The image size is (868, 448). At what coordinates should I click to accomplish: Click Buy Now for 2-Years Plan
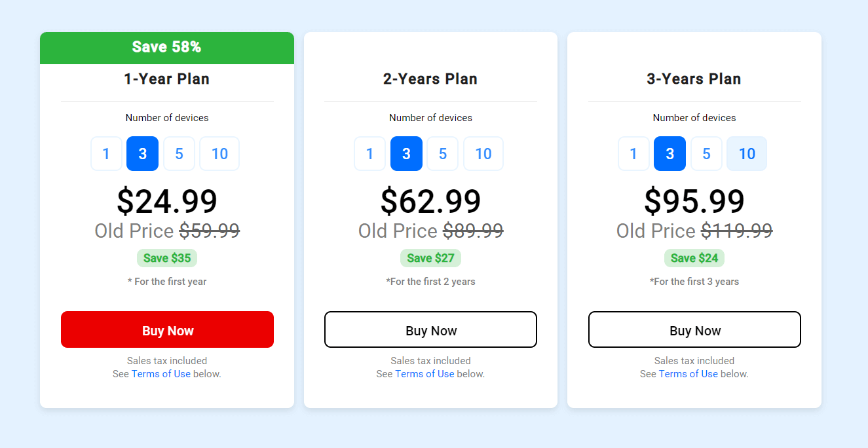point(430,329)
